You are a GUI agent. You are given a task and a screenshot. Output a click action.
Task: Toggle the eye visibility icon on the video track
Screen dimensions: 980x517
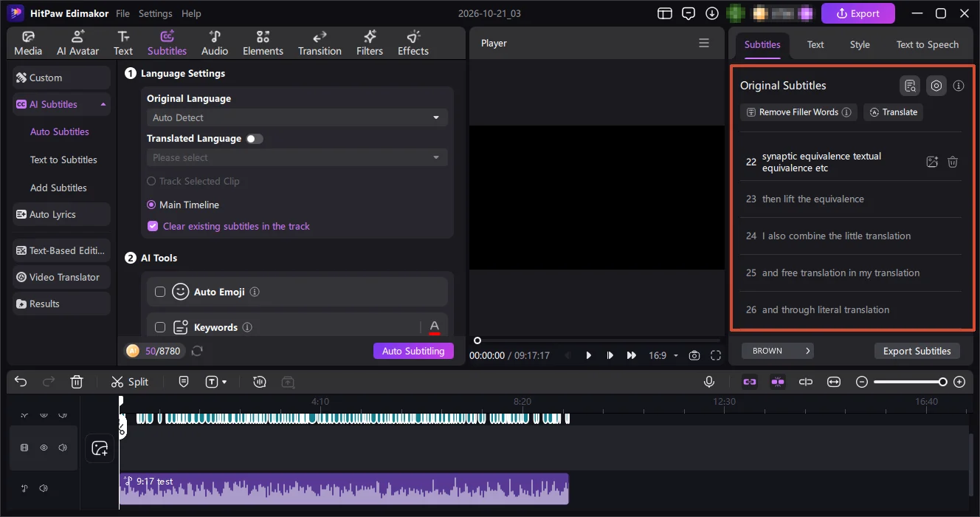pos(44,448)
